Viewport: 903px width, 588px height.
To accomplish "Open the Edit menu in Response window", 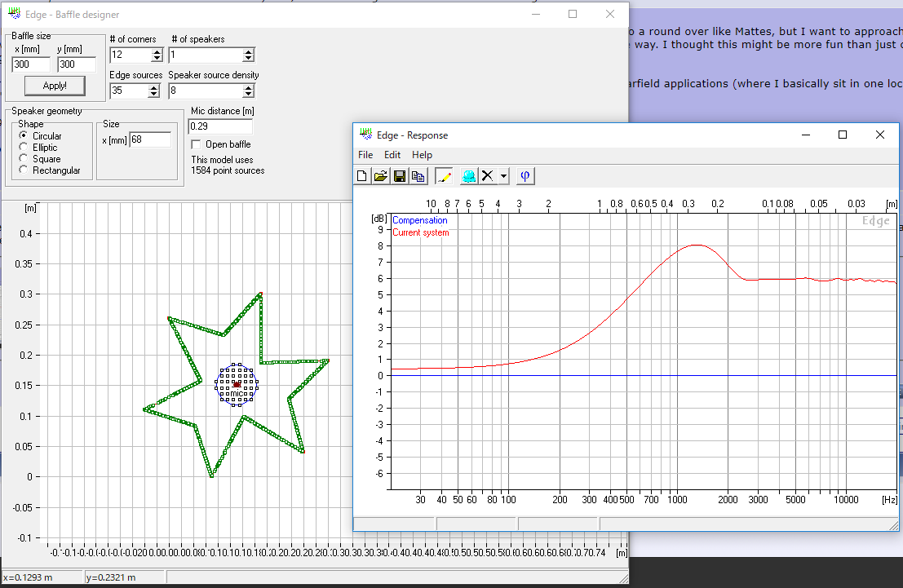I will pos(392,155).
